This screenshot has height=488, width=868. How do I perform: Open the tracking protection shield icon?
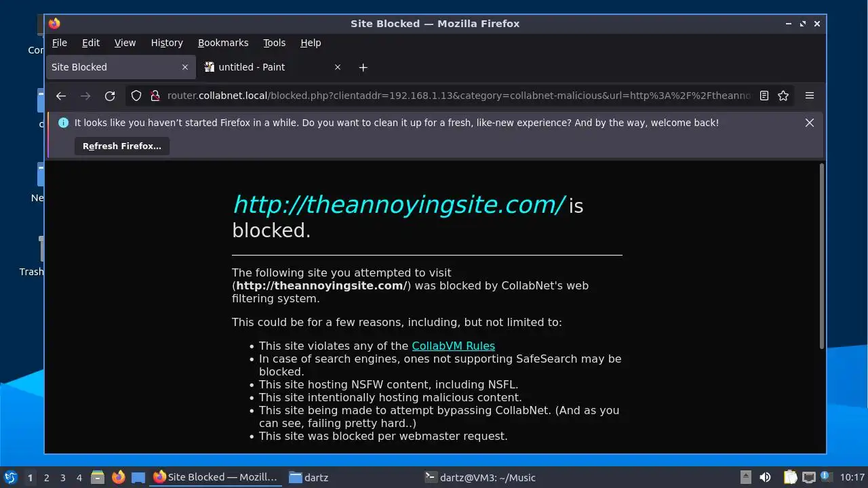[136, 96]
